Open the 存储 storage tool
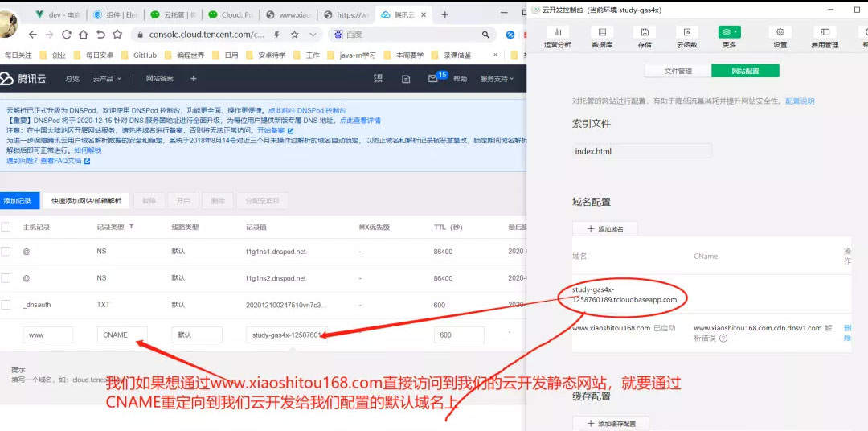Screen dimensions: 868x431 [x=645, y=37]
